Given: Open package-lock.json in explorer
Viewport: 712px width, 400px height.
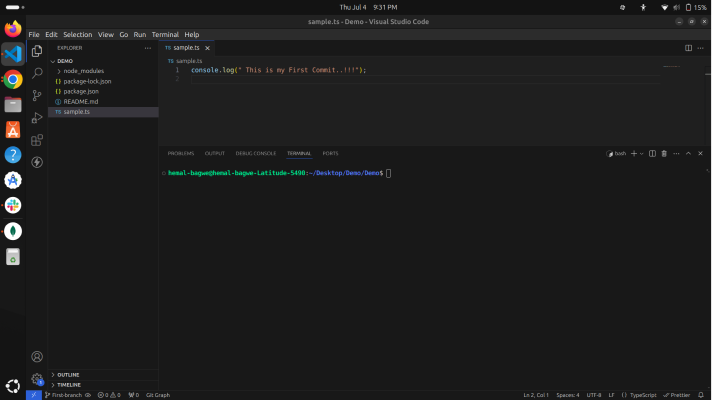Looking at the screenshot, I should (x=87, y=81).
